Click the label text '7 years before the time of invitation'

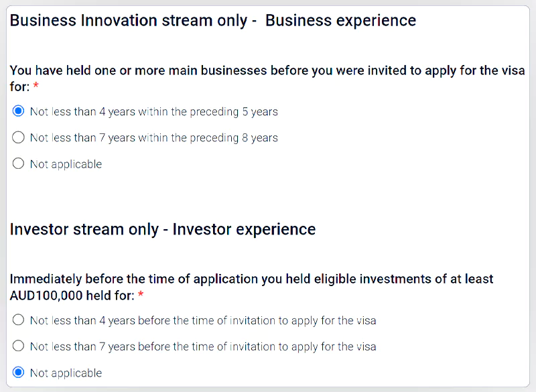(x=203, y=347)
